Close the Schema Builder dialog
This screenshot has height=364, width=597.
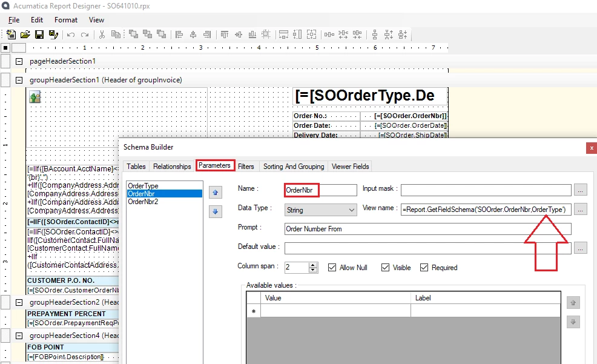(592, 148)
